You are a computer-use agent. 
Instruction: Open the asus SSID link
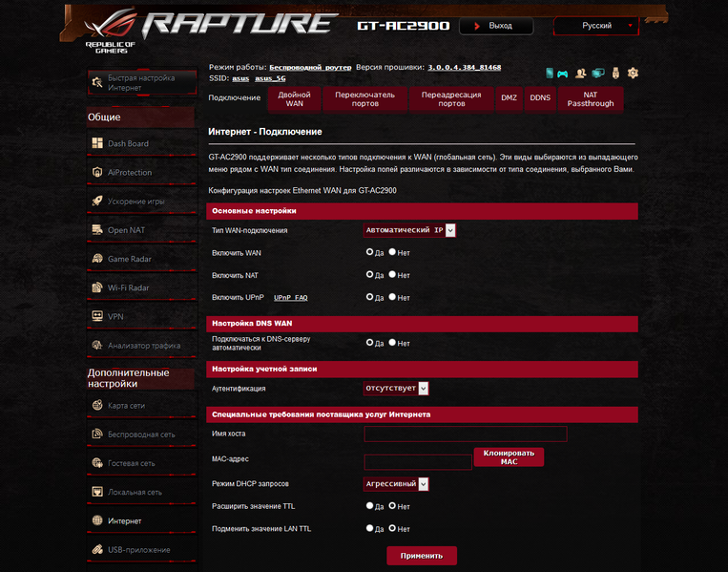coord(240,78)
